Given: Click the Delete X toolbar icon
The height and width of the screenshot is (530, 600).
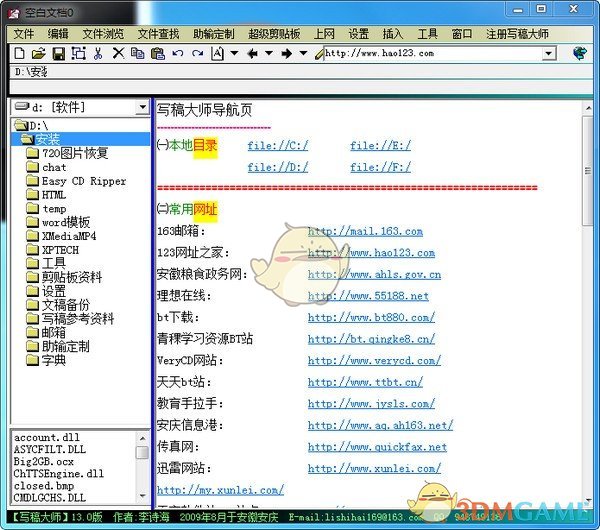Looking at the screenshot, I should click(x=118, y=53).
